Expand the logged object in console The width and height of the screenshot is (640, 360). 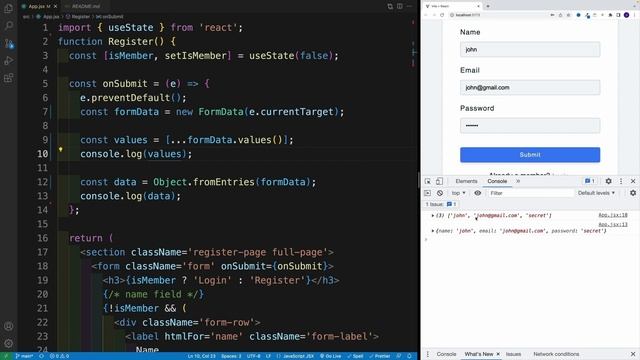tap(433, 231)
